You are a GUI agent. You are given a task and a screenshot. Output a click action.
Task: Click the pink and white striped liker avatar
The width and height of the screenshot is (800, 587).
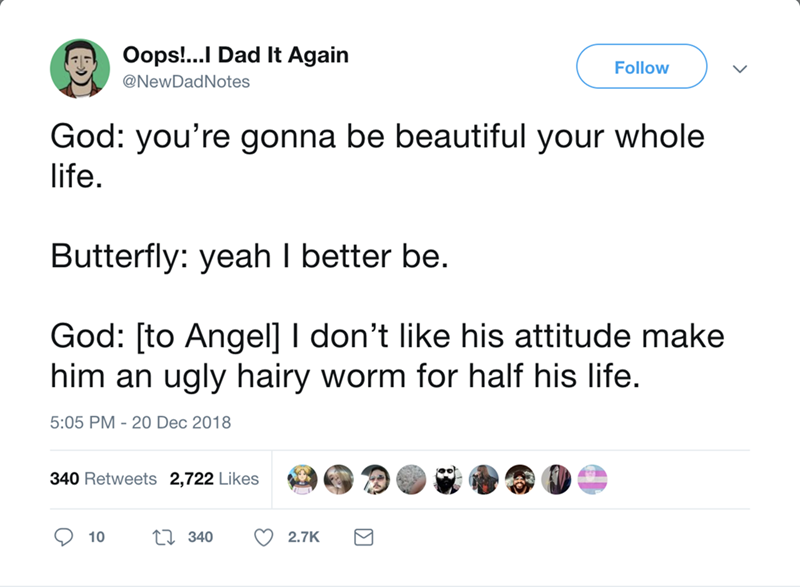(x=592, y=479)
